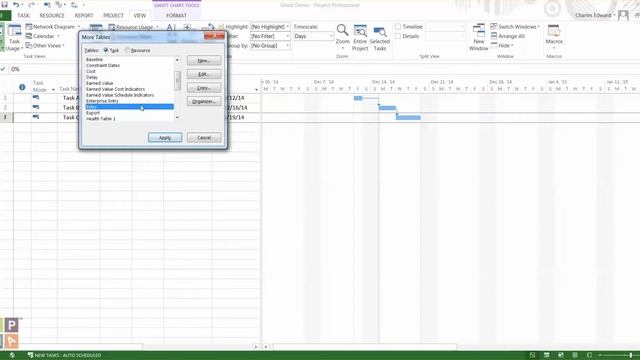Enable the Details checkbox
This screenshot has height=360, width=640.
[x=398, y=36]
